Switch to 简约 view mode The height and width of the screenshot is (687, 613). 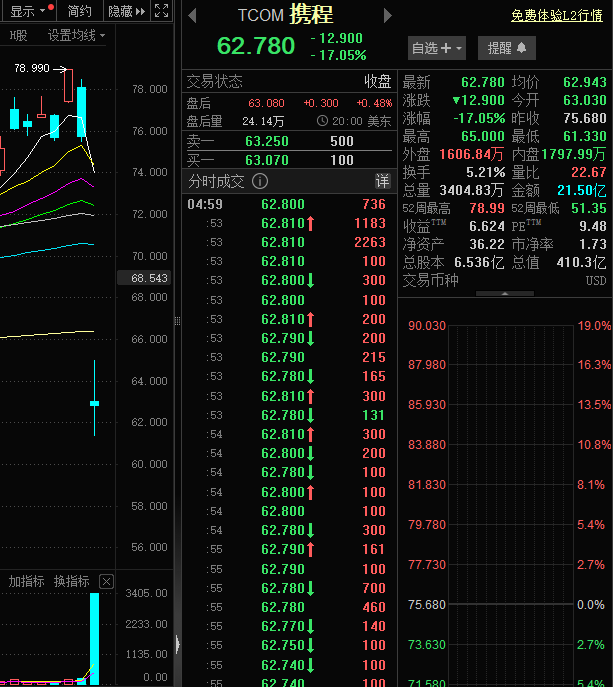tap(79, 11)
